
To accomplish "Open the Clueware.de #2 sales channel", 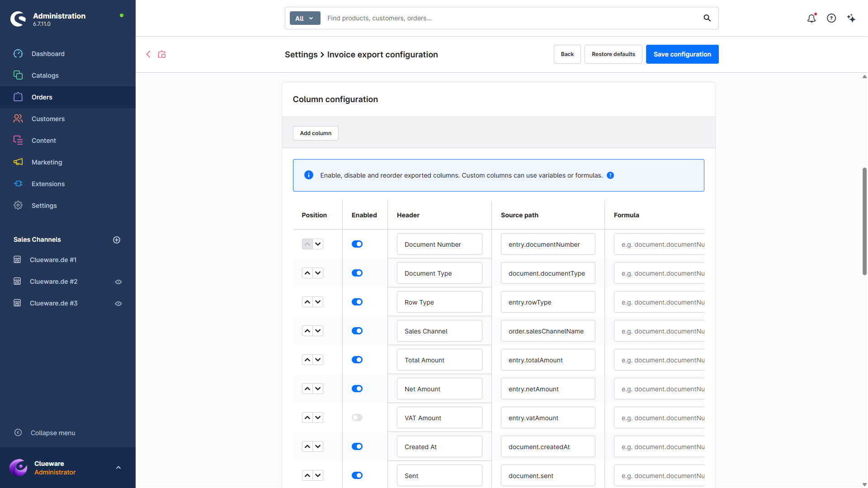I will click(x=53, y=282).
